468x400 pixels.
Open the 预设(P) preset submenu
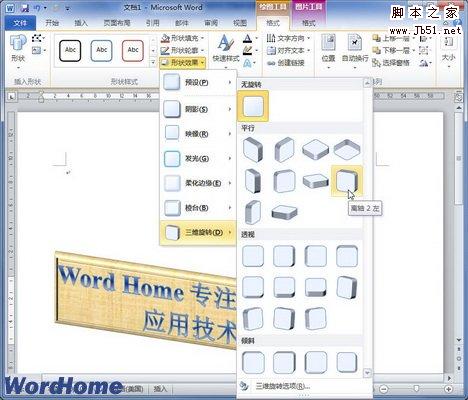(x=198, y=83)
